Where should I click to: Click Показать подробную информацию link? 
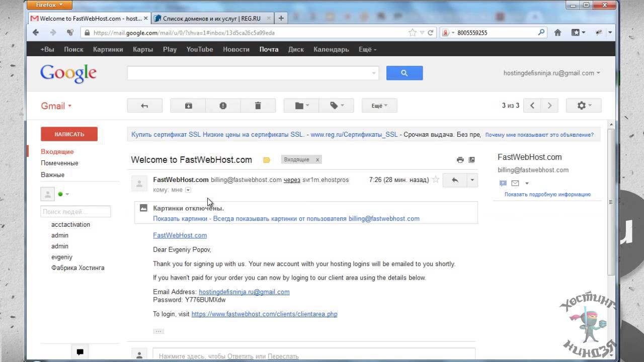(547, 195)
